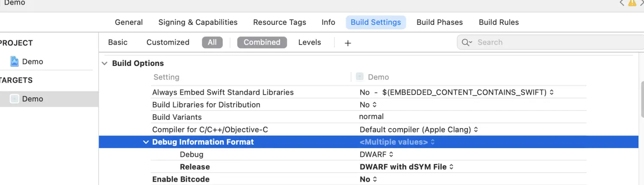Open the Build Phases tab
This screenshot has width=644, height=185.
click(x=440, y=22)
